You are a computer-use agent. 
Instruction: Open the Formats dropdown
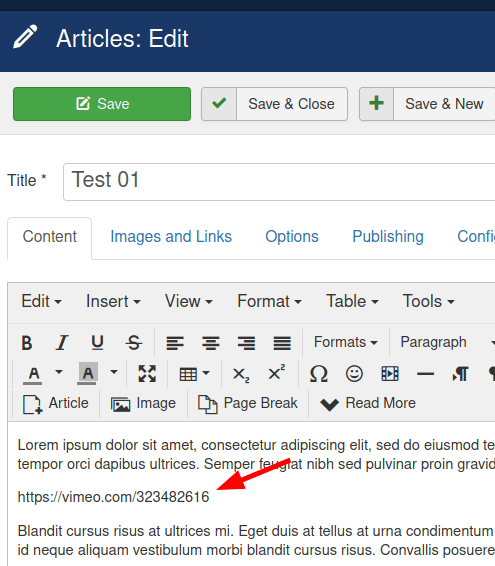tap(346, 342)
